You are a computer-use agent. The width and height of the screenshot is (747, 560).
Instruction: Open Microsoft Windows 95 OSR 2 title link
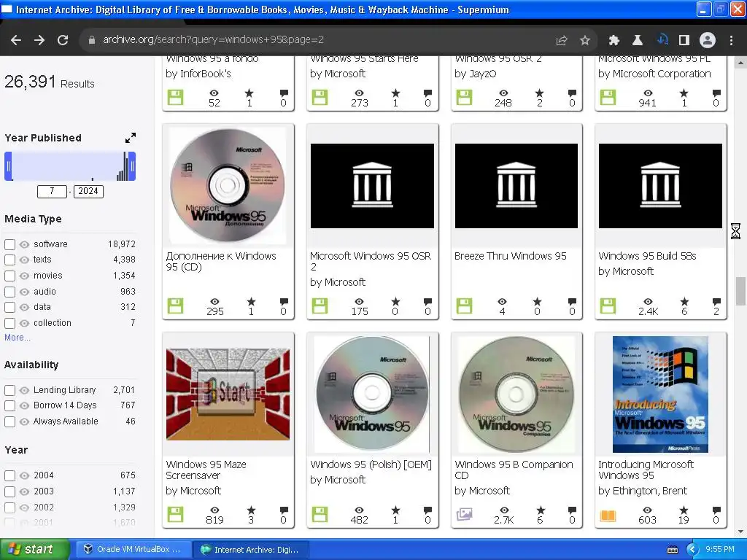371,262
